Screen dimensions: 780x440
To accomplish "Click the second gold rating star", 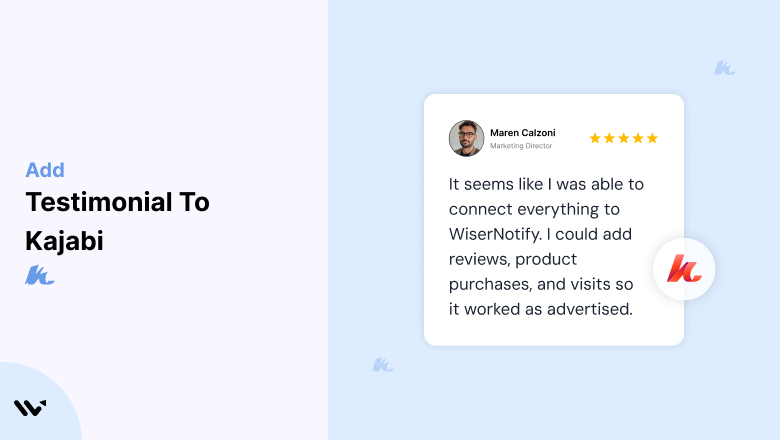I will click(609, 138).
